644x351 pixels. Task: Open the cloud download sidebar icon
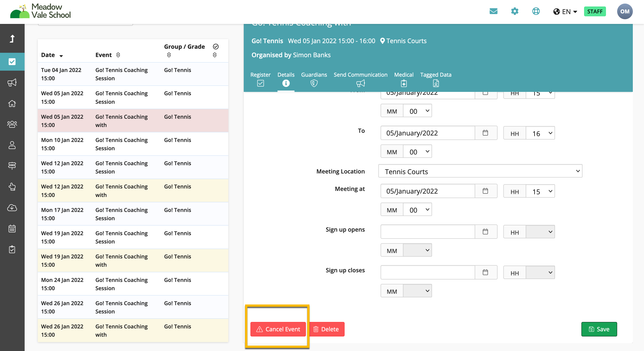pos(12,207)
